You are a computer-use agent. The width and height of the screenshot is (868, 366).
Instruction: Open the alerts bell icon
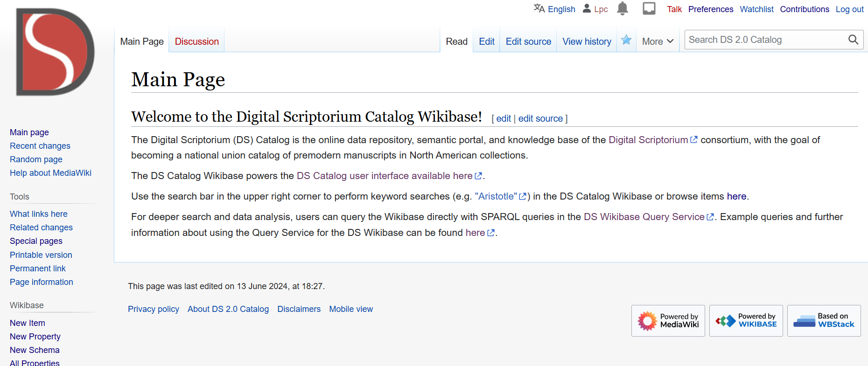622,9
